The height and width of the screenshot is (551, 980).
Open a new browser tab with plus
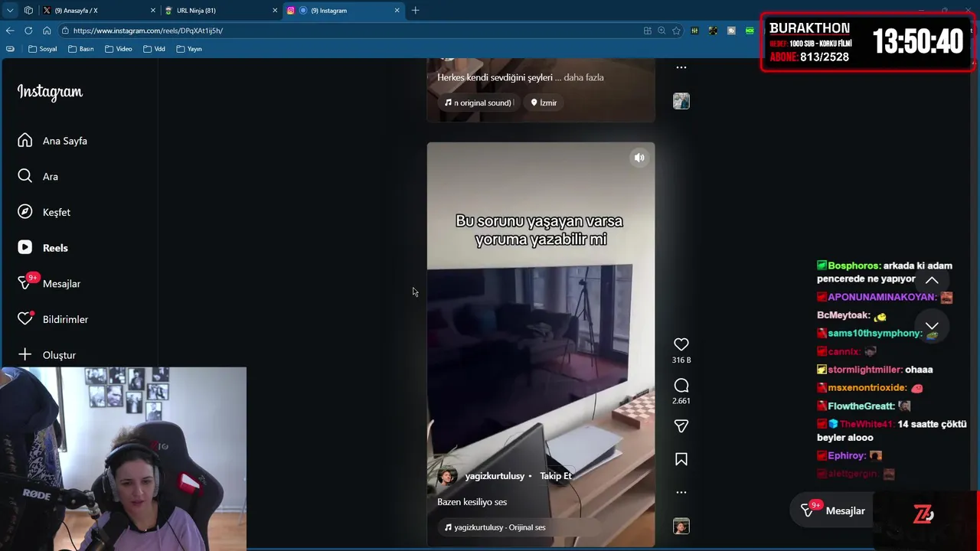coord(416,11)
